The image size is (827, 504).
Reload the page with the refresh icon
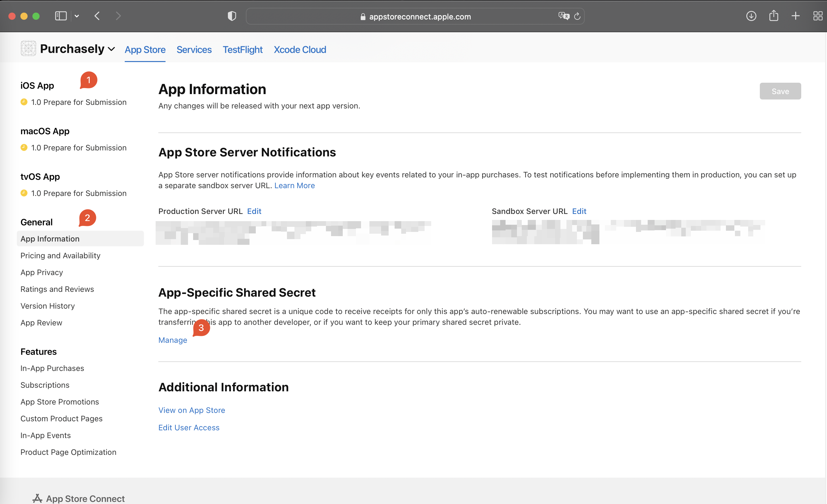pos(577,16)
